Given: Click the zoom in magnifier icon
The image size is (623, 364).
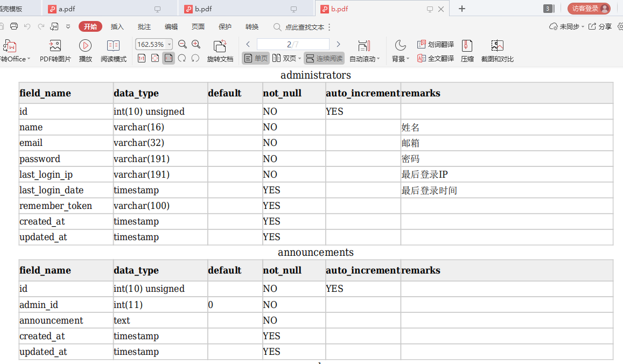Looking at the screenshot, I should click(x=196, y=44).
